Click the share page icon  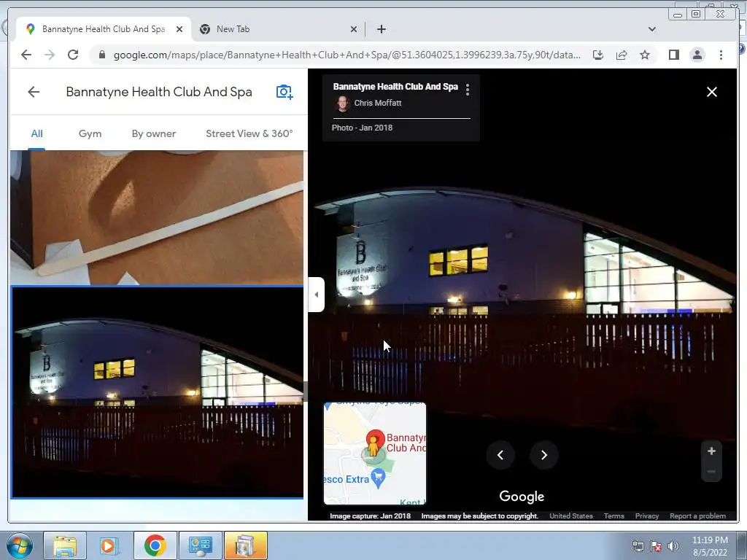click(x=622, y=55)
